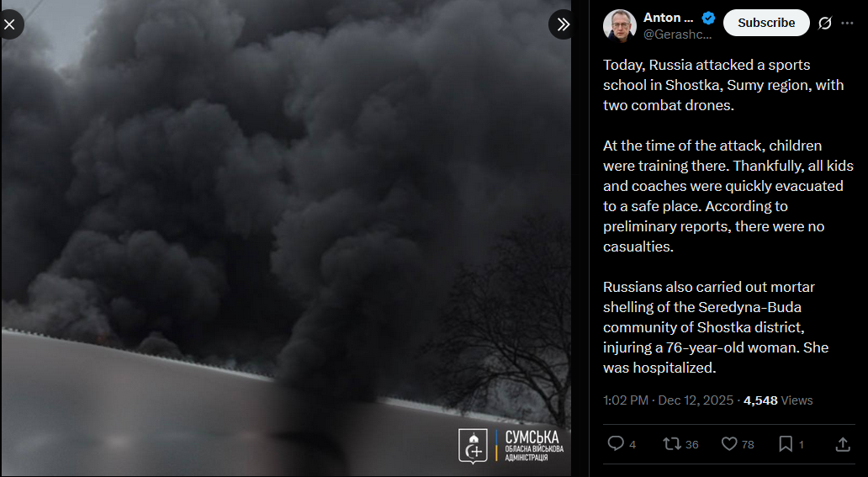Open the share post icon

(x=843, y=443)
